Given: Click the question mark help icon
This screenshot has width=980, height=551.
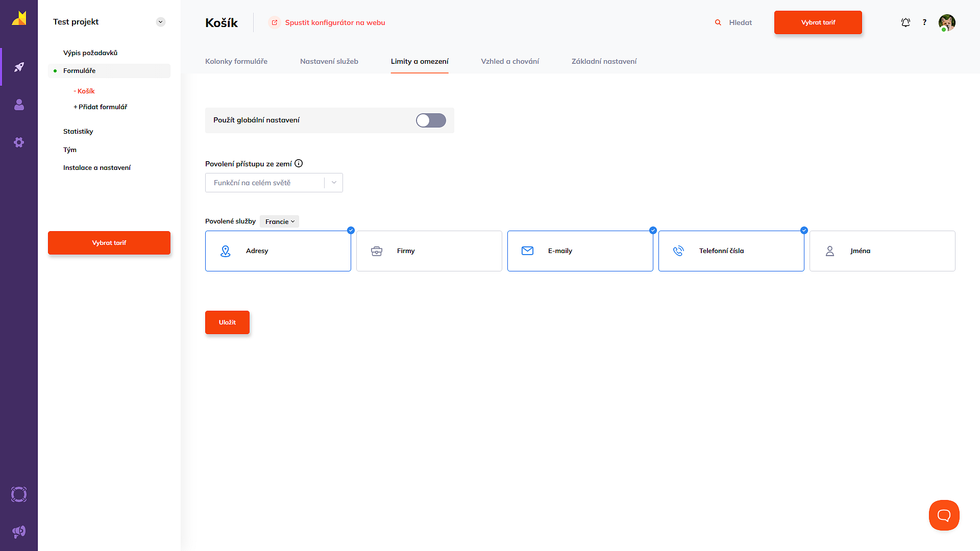Looking at the screenshot, I should (924, 22).
